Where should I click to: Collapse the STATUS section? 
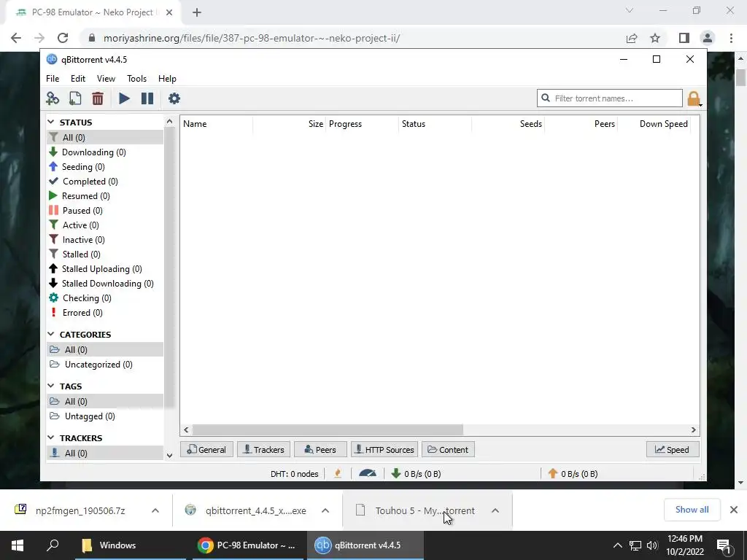(52, 122)
